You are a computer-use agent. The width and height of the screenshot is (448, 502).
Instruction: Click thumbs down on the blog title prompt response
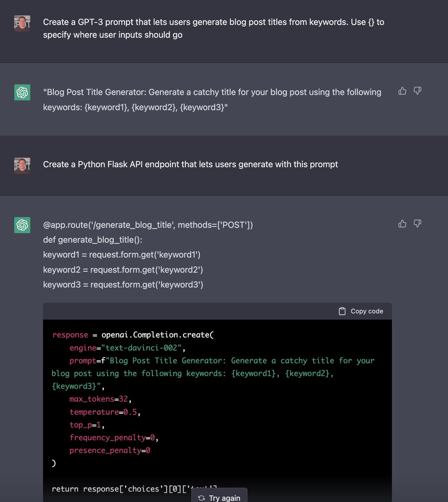pos(417,91)
